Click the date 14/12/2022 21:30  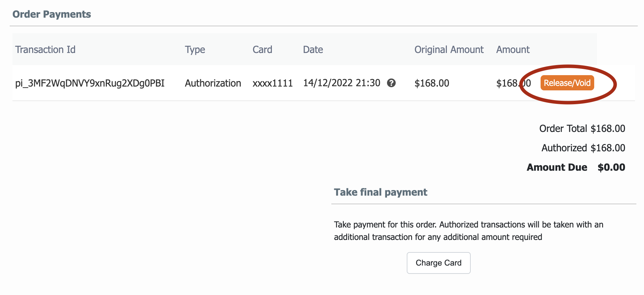click(x=341, y=83)
